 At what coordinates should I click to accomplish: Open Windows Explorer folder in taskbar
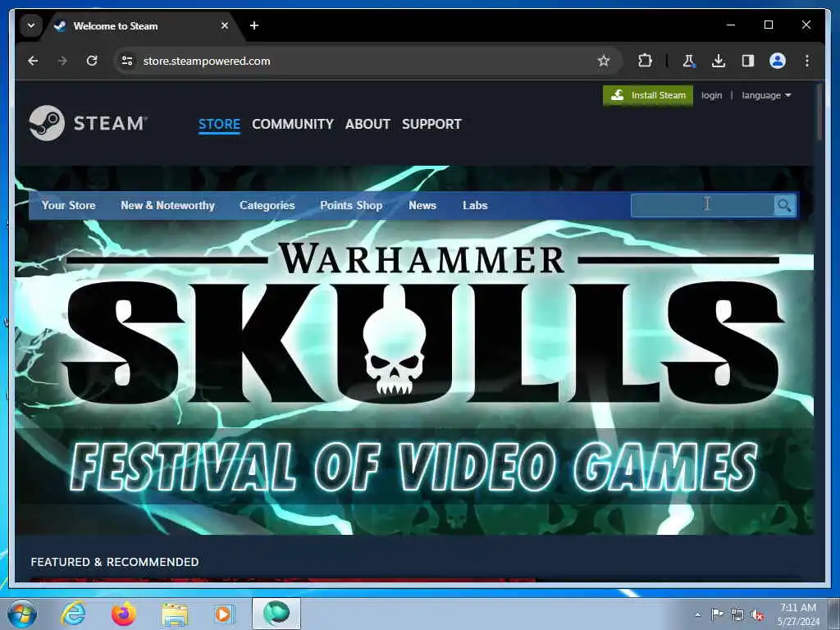pyautogui.click(x=175, y=614)
